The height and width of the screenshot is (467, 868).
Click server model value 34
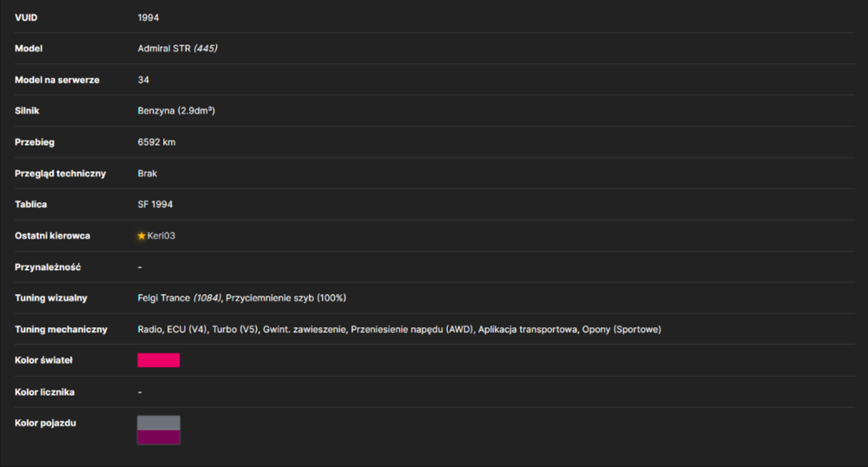(x=143, y=80)
